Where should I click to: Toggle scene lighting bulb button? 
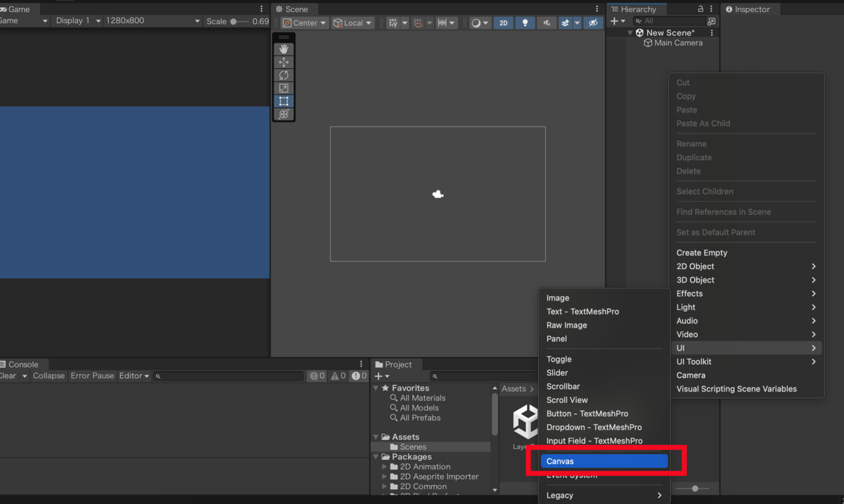(525, 22)
